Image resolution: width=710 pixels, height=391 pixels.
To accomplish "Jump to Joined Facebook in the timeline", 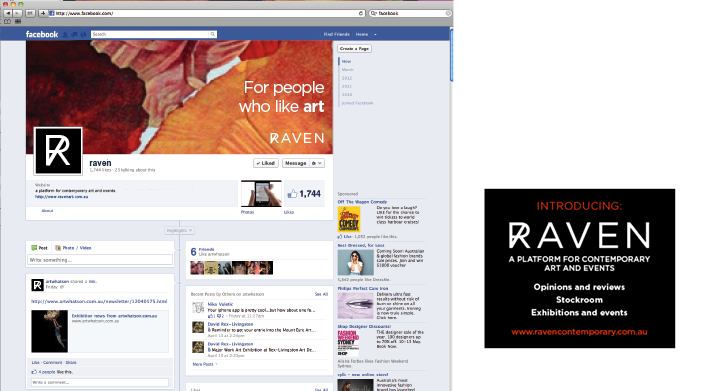I will pos(357,103).
